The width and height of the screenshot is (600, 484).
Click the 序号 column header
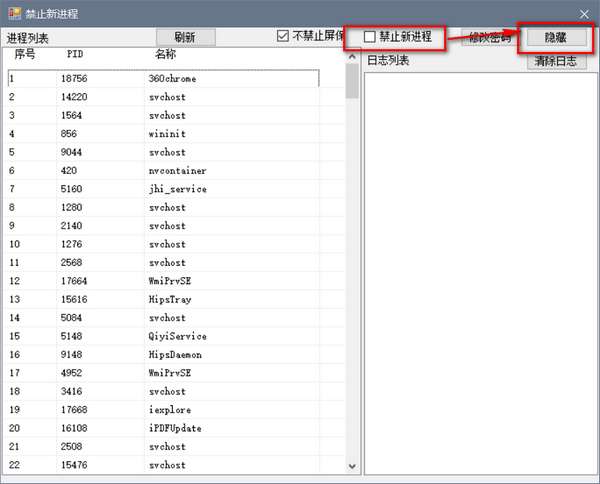pos(25,54)
